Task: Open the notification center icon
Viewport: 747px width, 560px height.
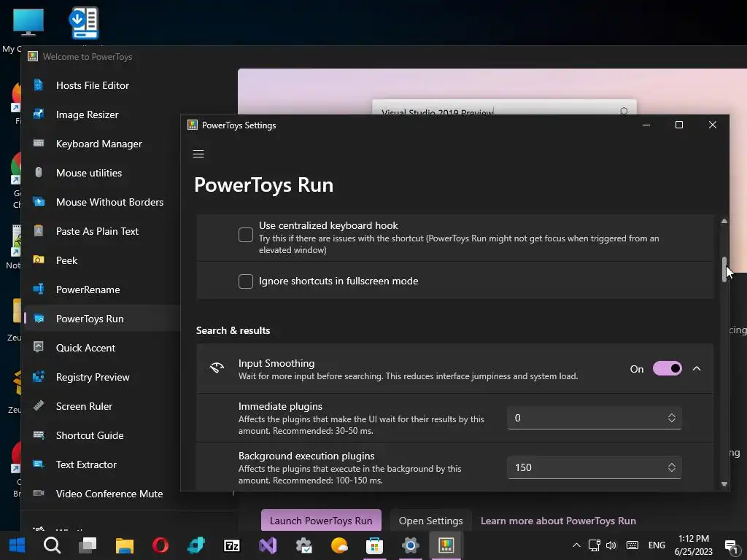Action: (731, 545)
